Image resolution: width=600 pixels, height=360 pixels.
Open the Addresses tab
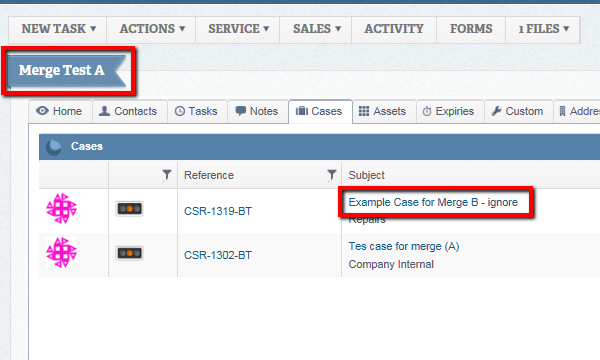578,111
